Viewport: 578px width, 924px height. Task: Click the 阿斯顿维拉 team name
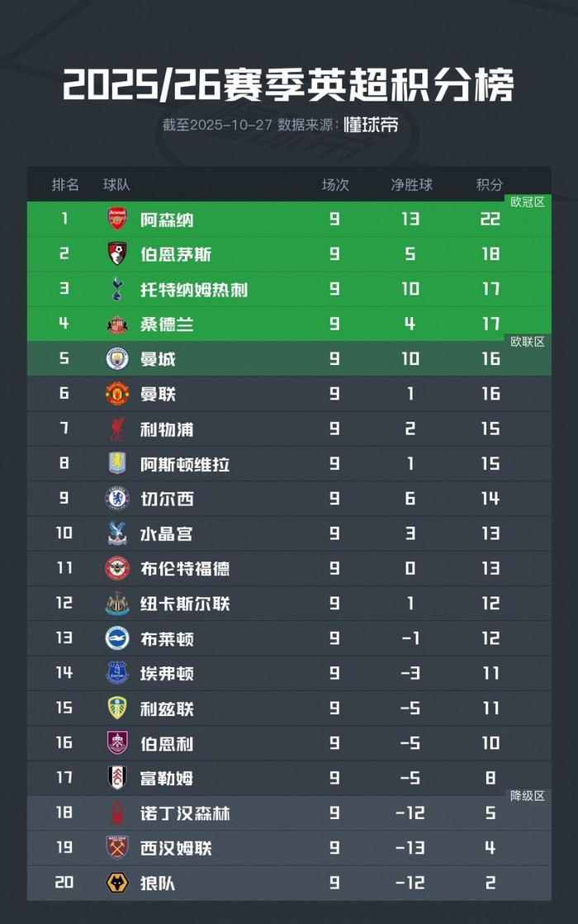[x=185, y=464]
